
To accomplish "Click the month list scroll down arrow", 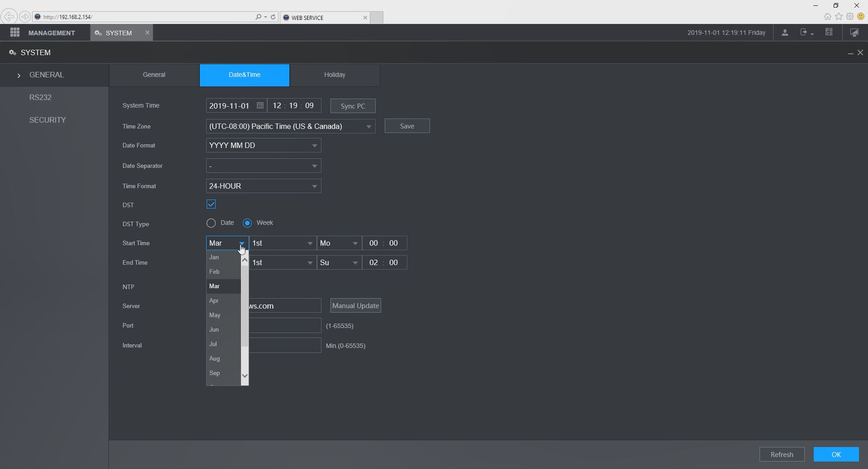I will coord(245,376).
